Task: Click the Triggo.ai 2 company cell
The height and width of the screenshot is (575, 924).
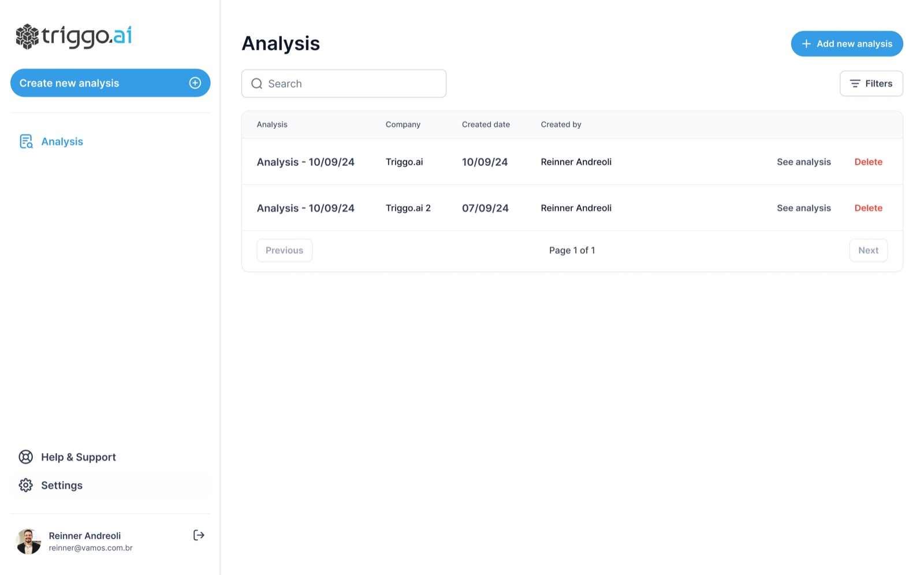Action: [x=408, y=208]
